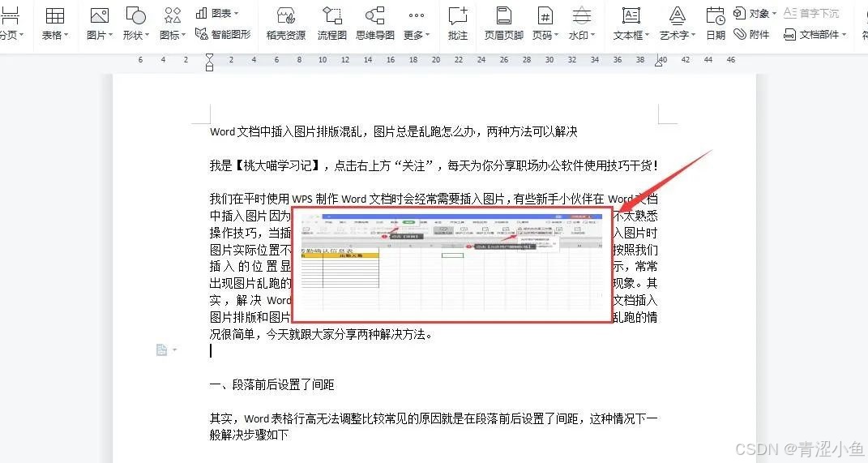The image size is (868, 463).
Task: Click the 艺术字 word art icon
Action: click(677, 15)
